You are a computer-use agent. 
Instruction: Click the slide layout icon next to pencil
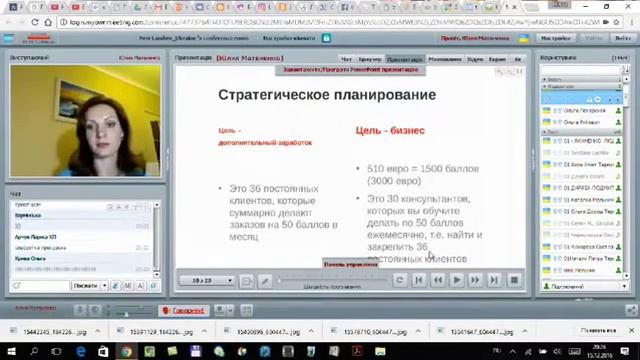[247, 281]
